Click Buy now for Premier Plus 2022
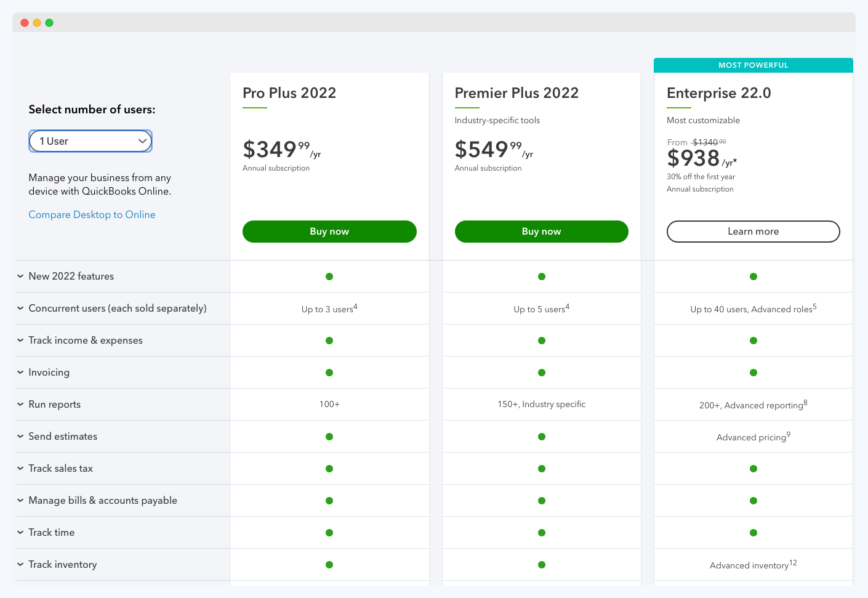The width and height of the screenshot is (868, 598). pyautogui.click(x=541, y=232)
